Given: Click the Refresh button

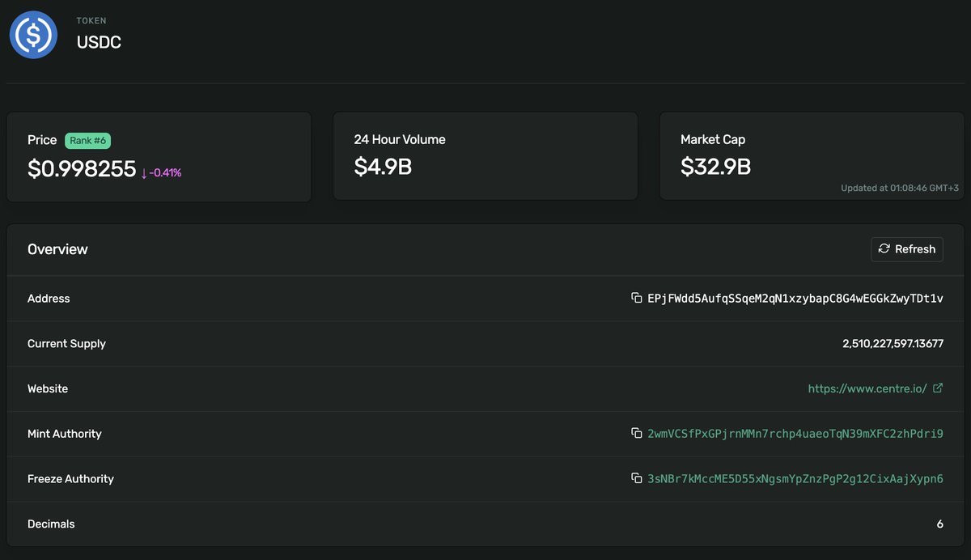Looking at the screenshot, I should pos(907,249).
